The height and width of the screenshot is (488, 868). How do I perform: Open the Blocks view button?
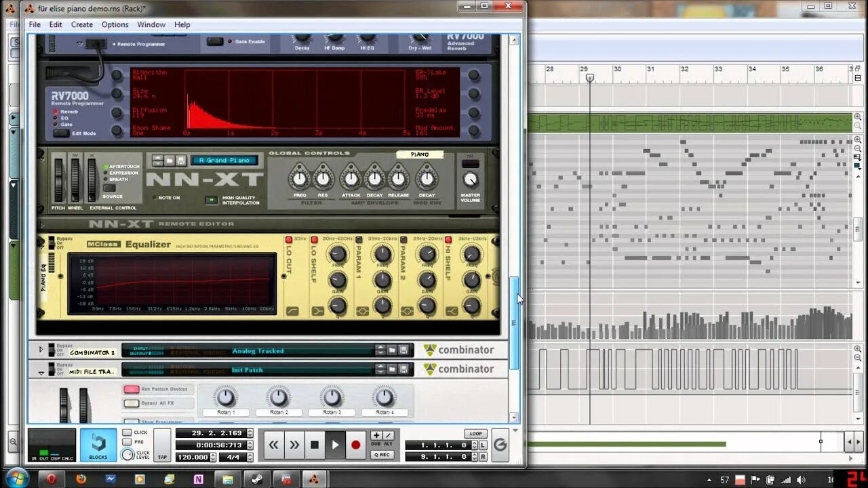coord(98,445)
